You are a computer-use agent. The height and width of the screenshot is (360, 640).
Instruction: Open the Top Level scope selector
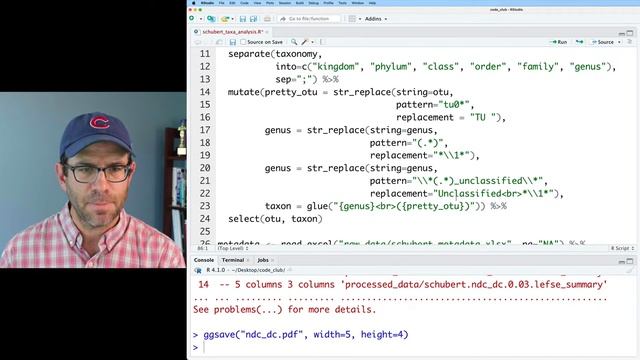tap(233, 248)
